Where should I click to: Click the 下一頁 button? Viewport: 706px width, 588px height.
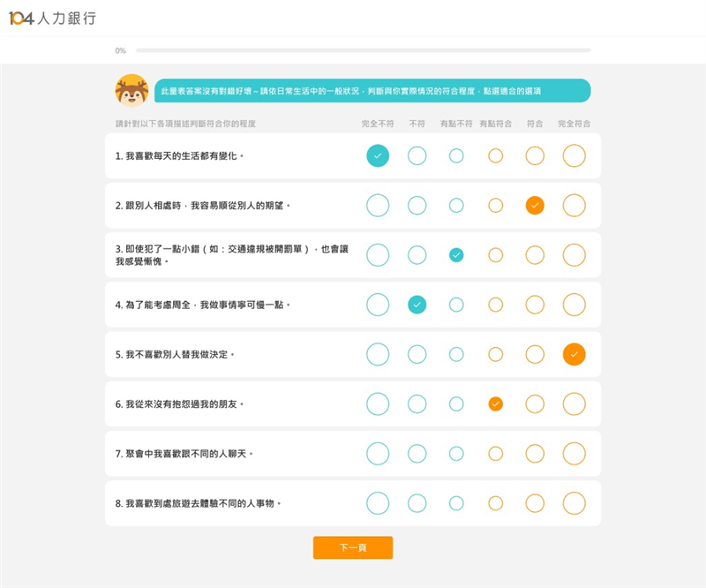pyautogui.click(x=352, y=547)
